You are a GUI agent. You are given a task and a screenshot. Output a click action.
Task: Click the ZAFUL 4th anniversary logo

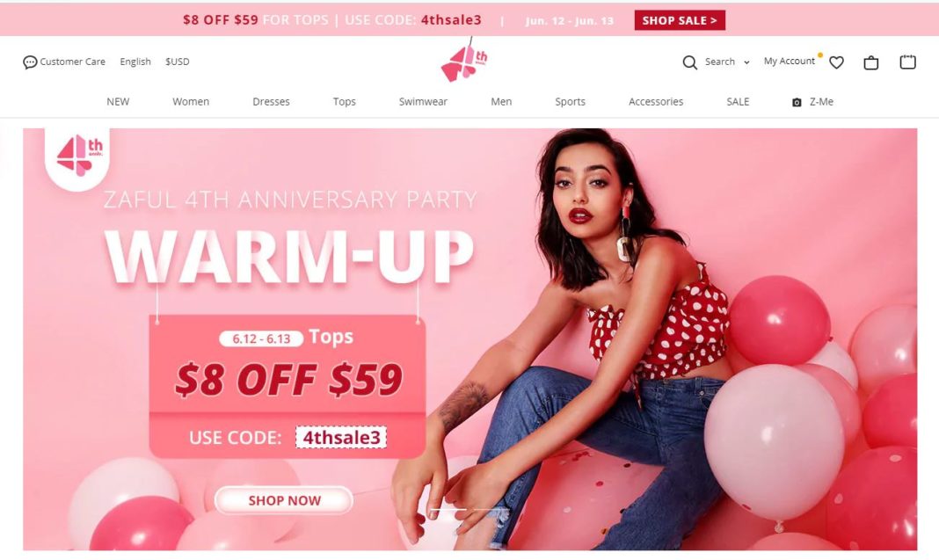464,61
